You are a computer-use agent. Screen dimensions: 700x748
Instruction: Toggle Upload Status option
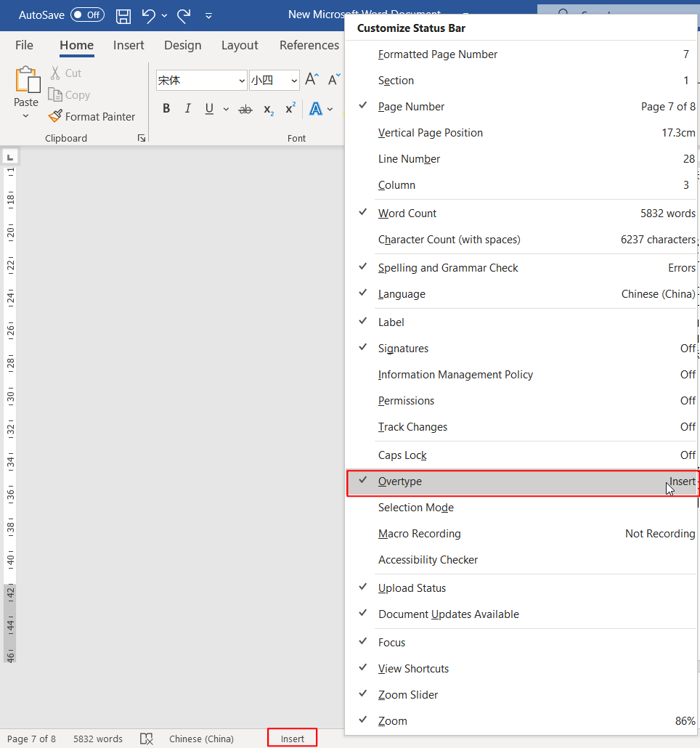[521, 588]
